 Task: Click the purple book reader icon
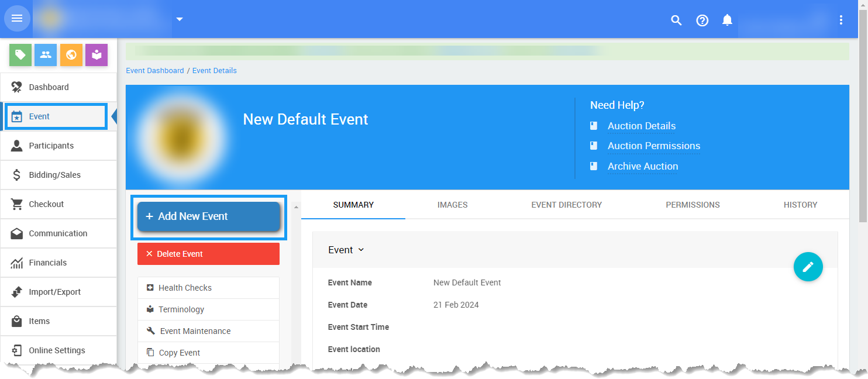tap(97, 55)
